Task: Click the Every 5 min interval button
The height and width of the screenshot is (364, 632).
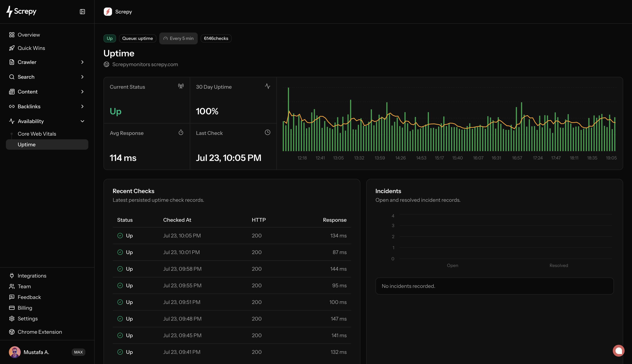Action: point(178,38)
